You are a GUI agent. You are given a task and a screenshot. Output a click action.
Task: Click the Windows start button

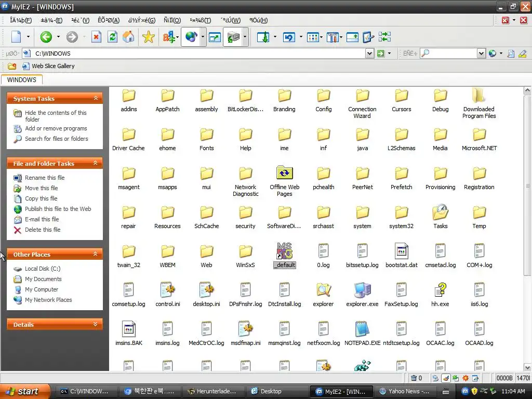click(x=25, y=391)
